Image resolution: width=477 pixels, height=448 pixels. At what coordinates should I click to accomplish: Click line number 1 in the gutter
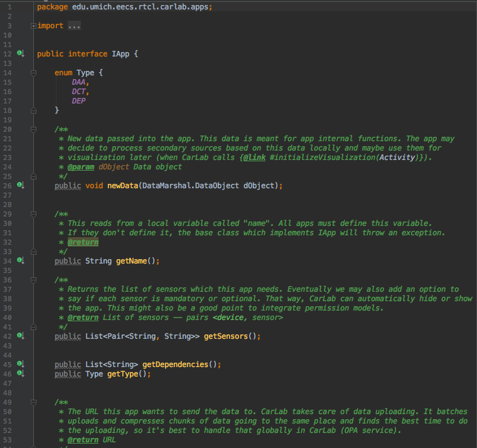[x=9, y=7]
